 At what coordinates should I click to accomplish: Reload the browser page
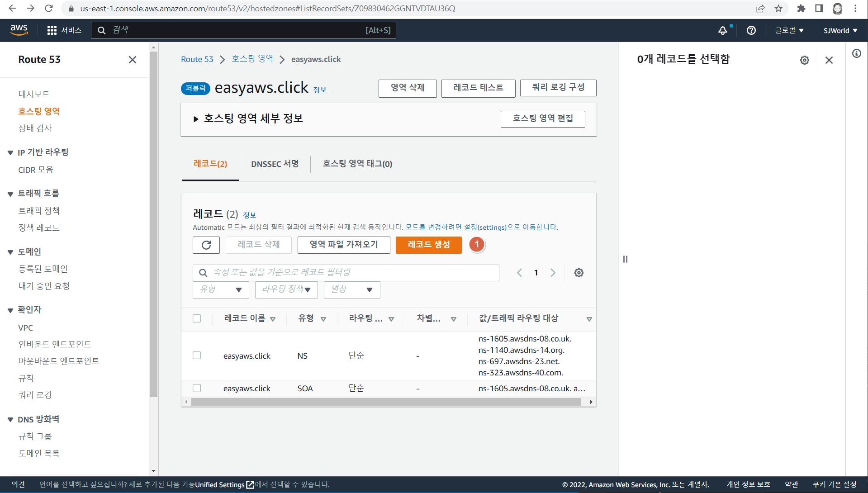pos(49,8)
